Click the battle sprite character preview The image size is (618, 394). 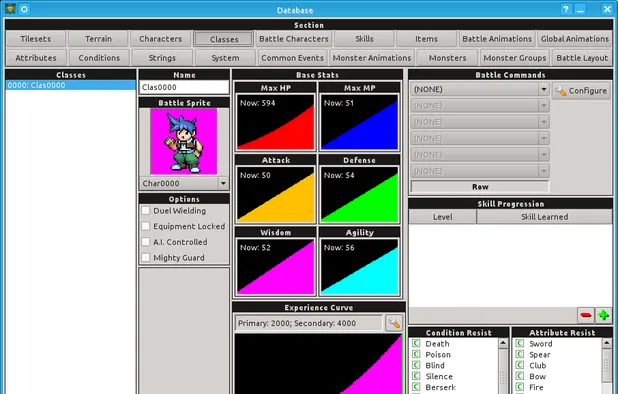click(x=184, y=141)
